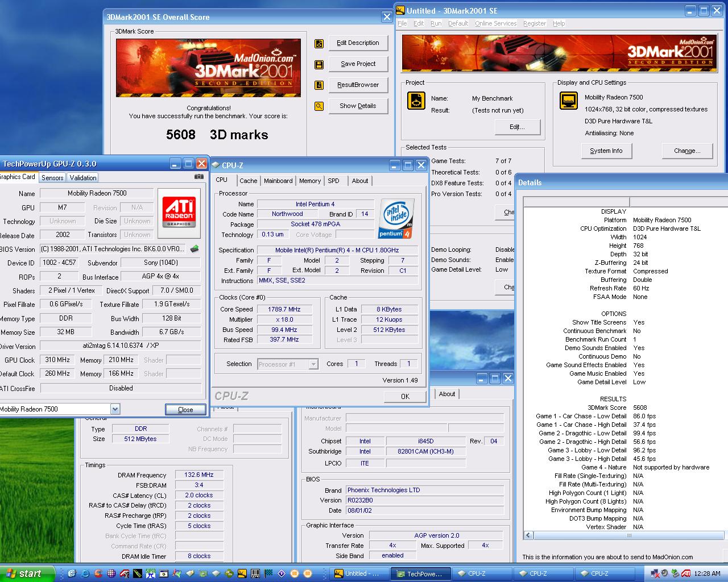This screenshot has height=582, width=728.
Task: Click the Close button in GPU-Z
Action: click(185, 409)
